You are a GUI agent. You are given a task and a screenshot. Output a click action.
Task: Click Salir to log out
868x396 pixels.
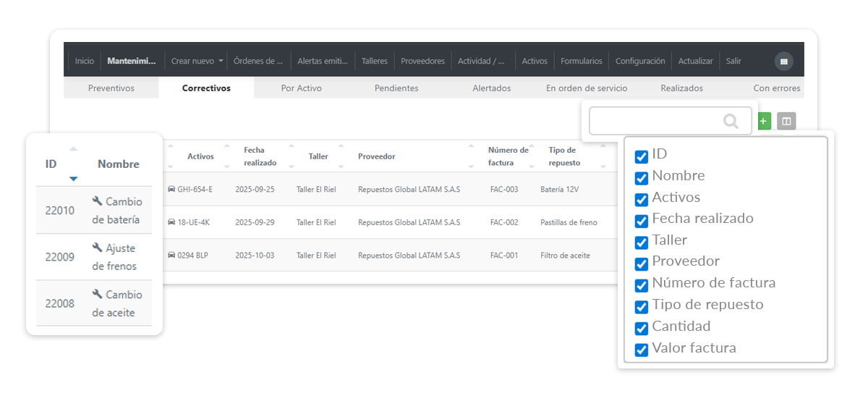coord(733,62)
